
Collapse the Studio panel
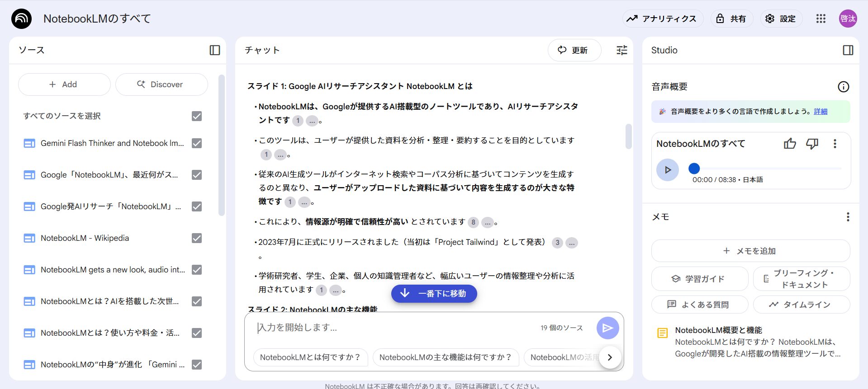click(848, 50)
